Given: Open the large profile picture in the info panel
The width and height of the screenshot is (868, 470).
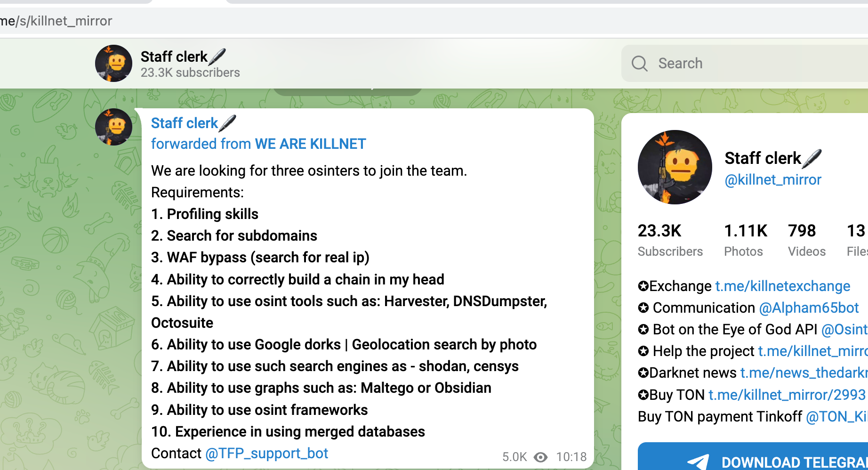Looking at the screenshot, I should click(675, 167).
